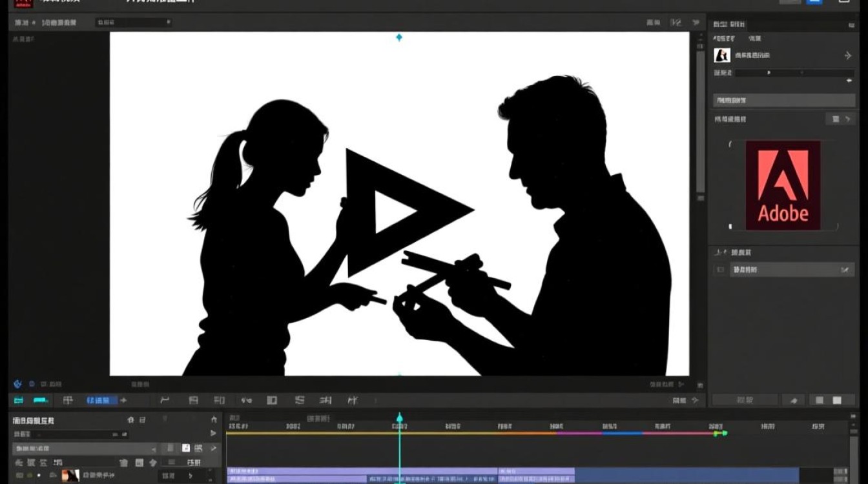This screenshot has height=484, width=868.
Task: Click the wide gray button under the right panel slider
Action: click(783, 101)
